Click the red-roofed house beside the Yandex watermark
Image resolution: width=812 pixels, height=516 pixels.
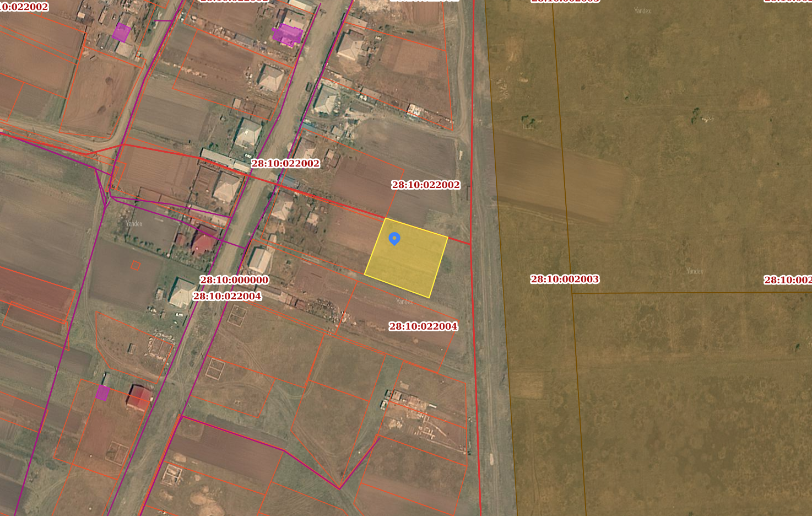[x=203, y=241]
